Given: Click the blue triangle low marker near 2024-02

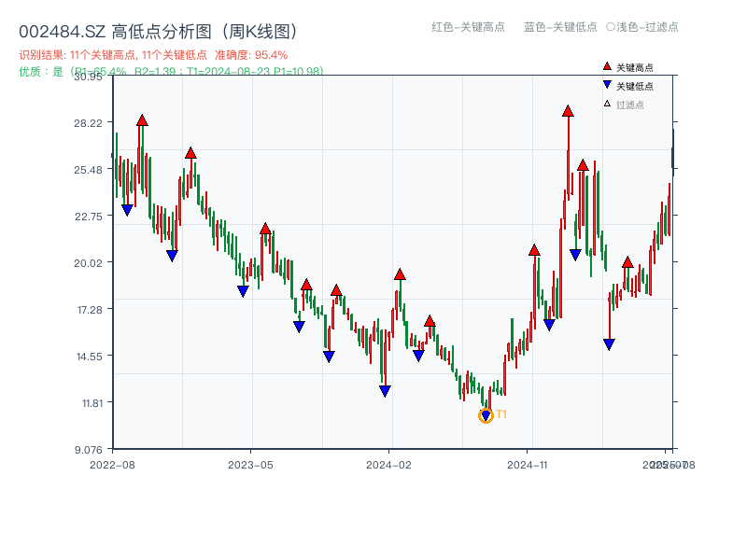Looking at the screenshot, I should pyautogui.click(x=385, y=390).
